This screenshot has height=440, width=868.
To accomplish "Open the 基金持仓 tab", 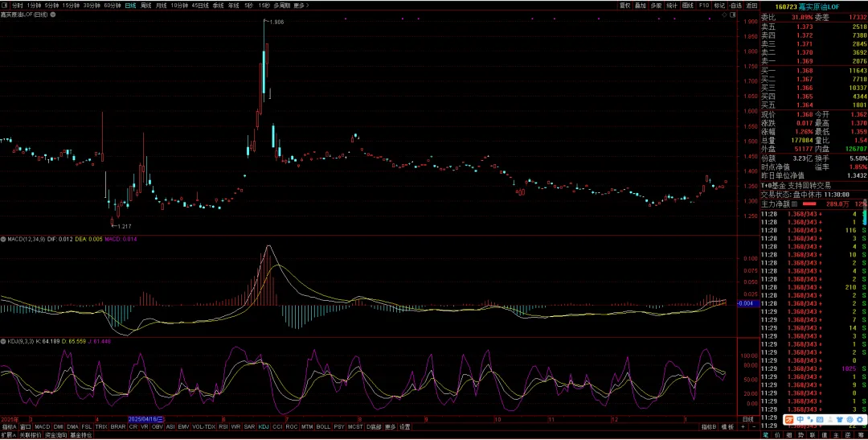I will pyautogui.click(x=81, y=435).
